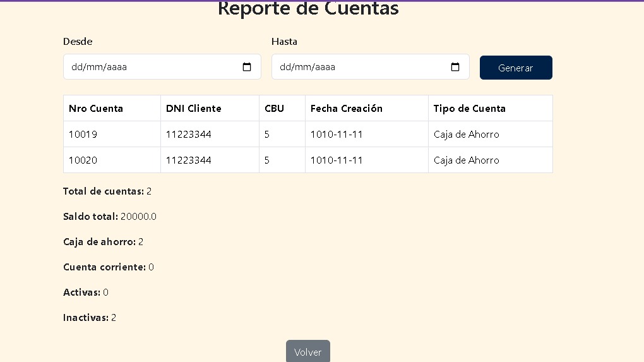Open the Hasta calendar picker icon

(455, 67)
